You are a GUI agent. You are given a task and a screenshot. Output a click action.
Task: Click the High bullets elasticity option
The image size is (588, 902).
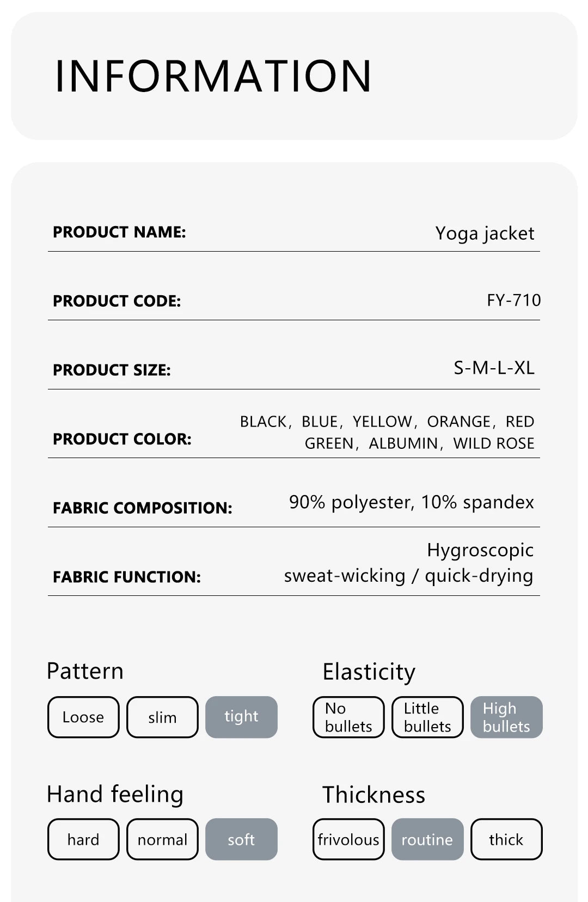click(x=506, y=717)
